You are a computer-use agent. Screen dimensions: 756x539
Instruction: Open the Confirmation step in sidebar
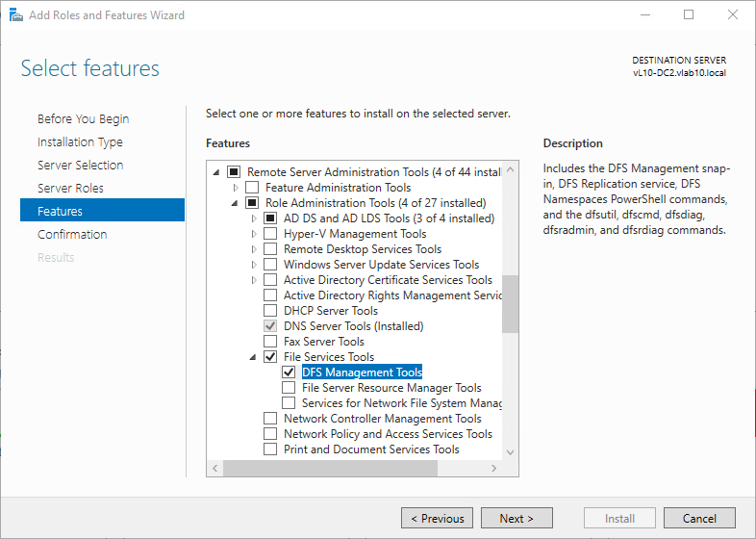click(72, 234)
